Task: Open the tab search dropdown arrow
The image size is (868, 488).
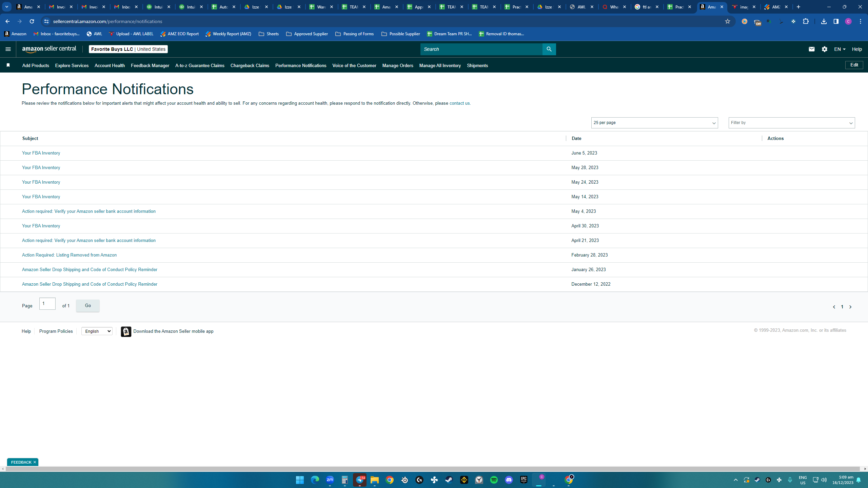Action: coord(7,7)
